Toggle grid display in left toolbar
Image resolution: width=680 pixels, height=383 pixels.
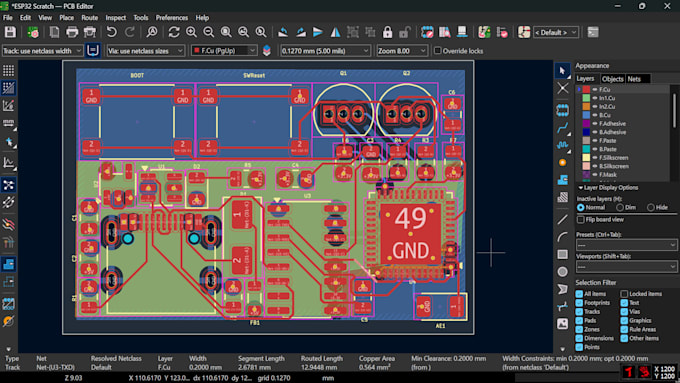click(8, 70)
